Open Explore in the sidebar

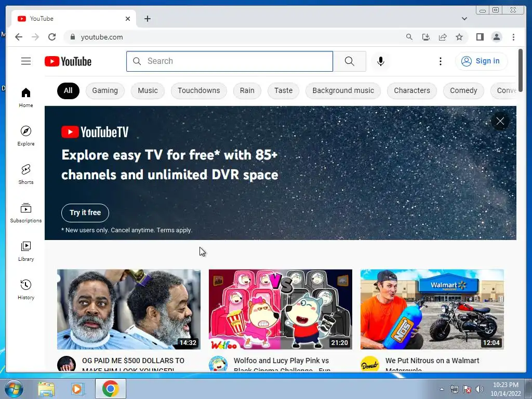(26, 136)
